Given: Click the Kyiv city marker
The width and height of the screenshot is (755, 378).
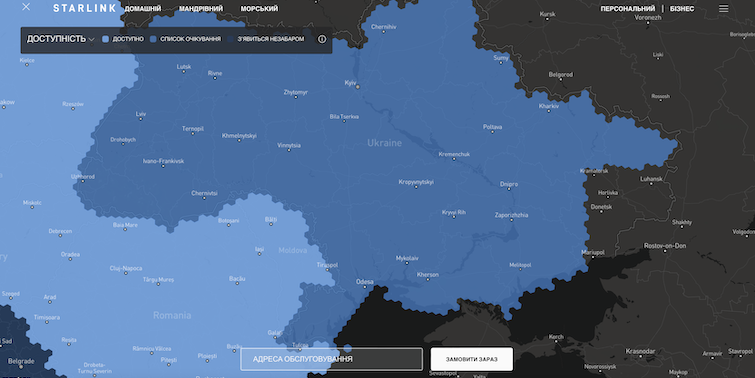Looking at the screenshot, I should [x=357, y=87].
